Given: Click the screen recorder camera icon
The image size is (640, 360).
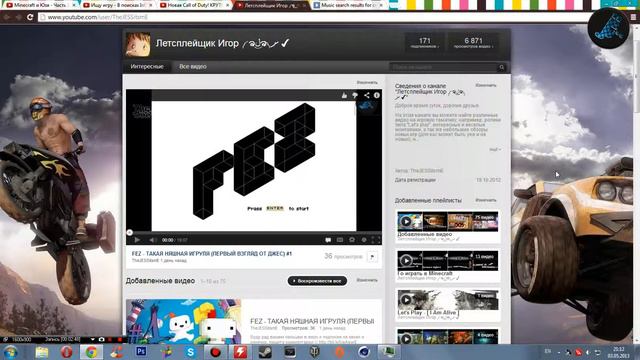Looking at the screenshot, I should click(x=101, y=339).
